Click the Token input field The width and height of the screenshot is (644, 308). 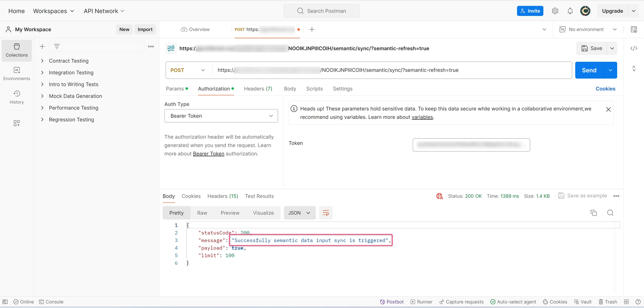pos(471,145)
